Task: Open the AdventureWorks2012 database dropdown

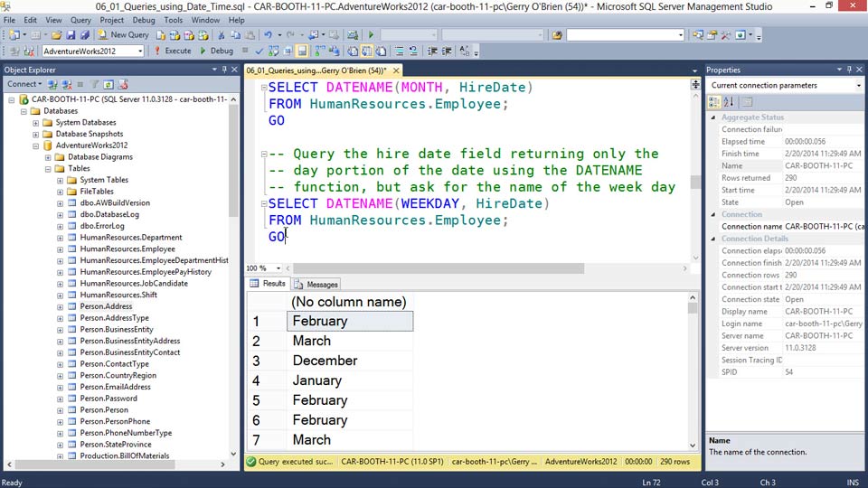Action: (140, 51)
